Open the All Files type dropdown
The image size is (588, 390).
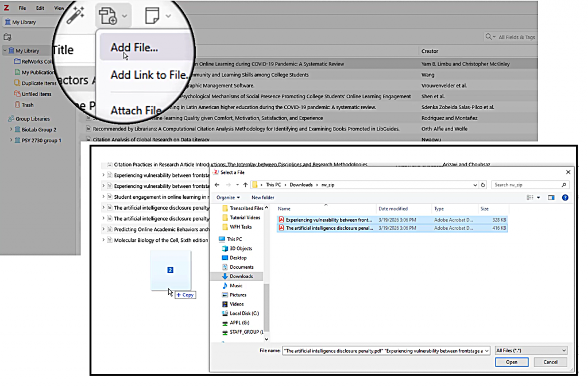click(531, 350)
